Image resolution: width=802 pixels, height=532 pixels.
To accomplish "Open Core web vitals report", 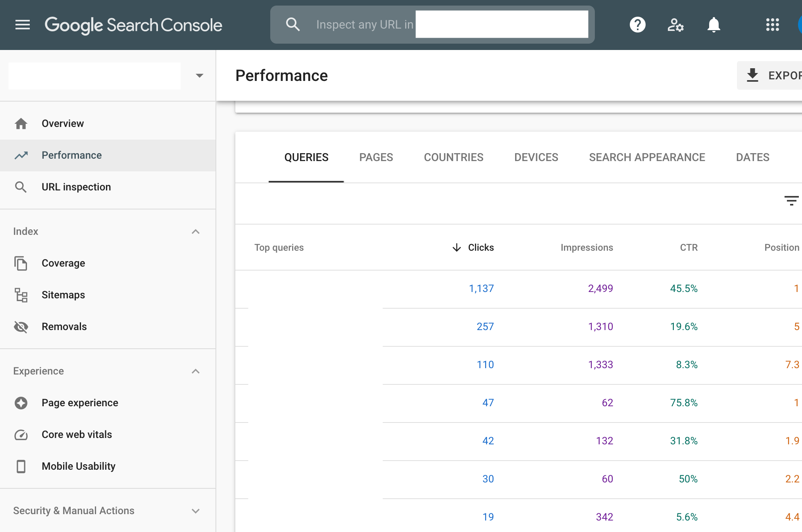I will tap(77, 434).
